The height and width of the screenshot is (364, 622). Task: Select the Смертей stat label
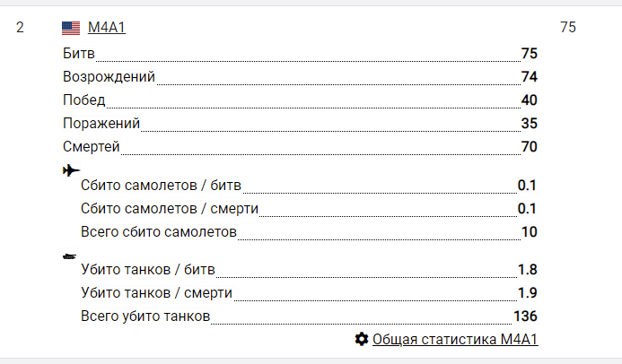click(92, 147)
